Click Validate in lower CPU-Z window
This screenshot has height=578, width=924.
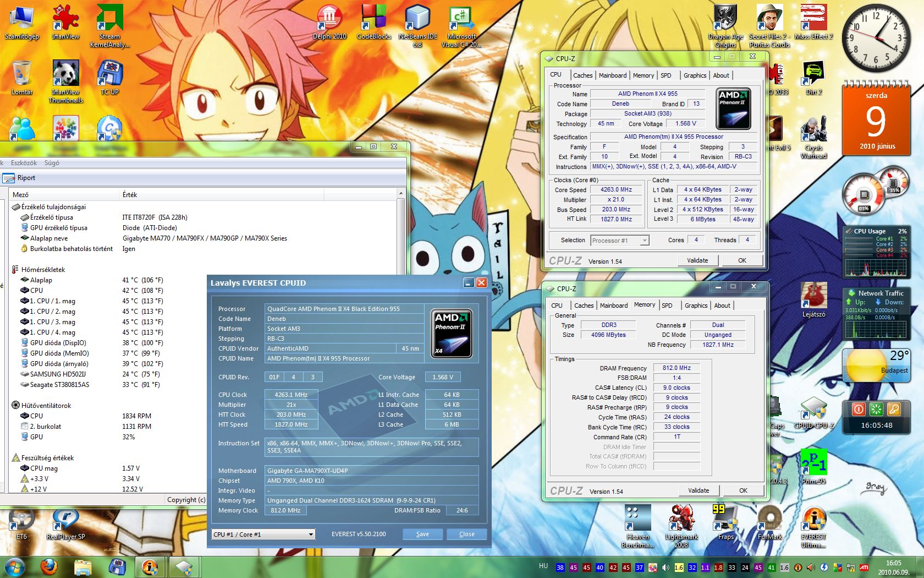698,490
